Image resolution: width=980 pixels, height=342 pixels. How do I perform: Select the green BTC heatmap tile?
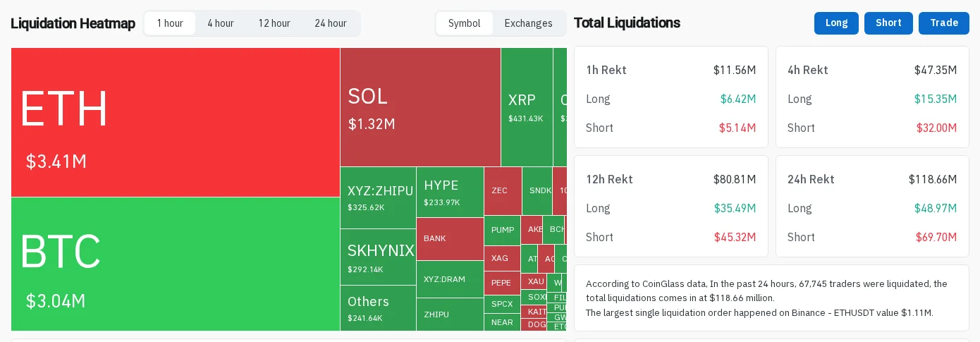[176, 264]
